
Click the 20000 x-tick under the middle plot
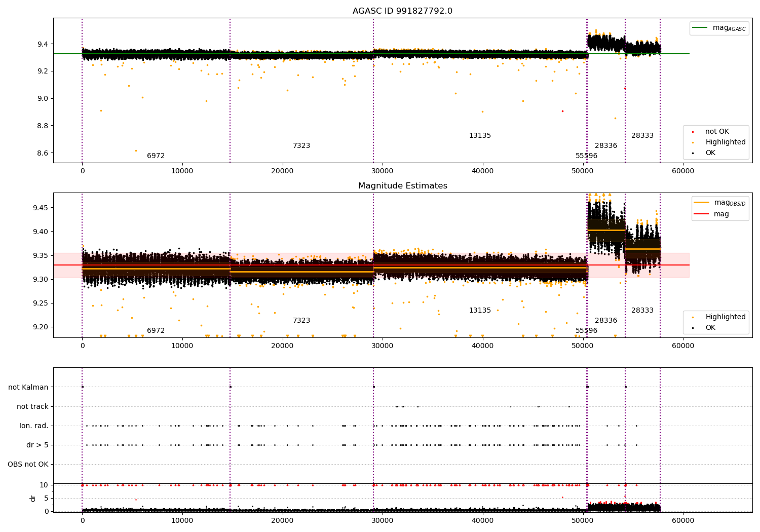(282, 346)
